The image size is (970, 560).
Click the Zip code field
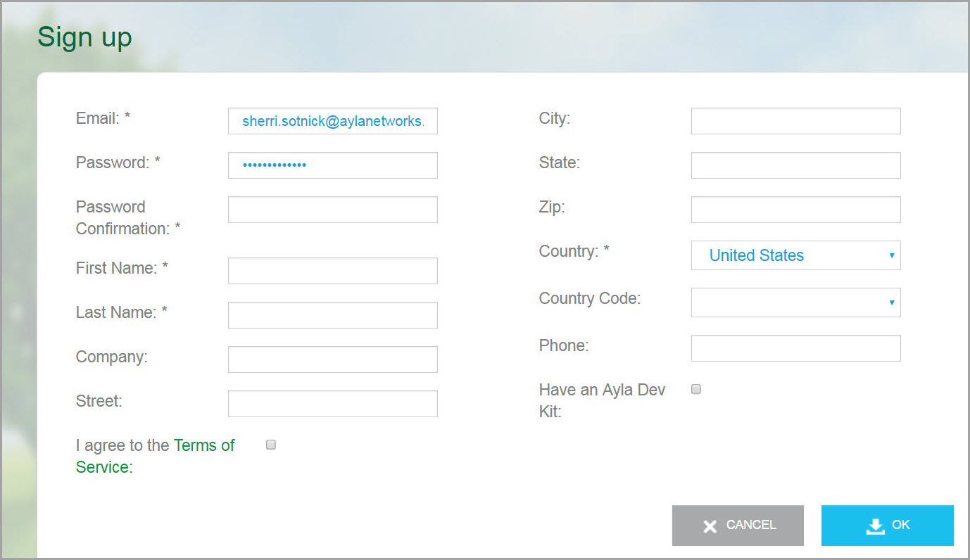(795, 210)
